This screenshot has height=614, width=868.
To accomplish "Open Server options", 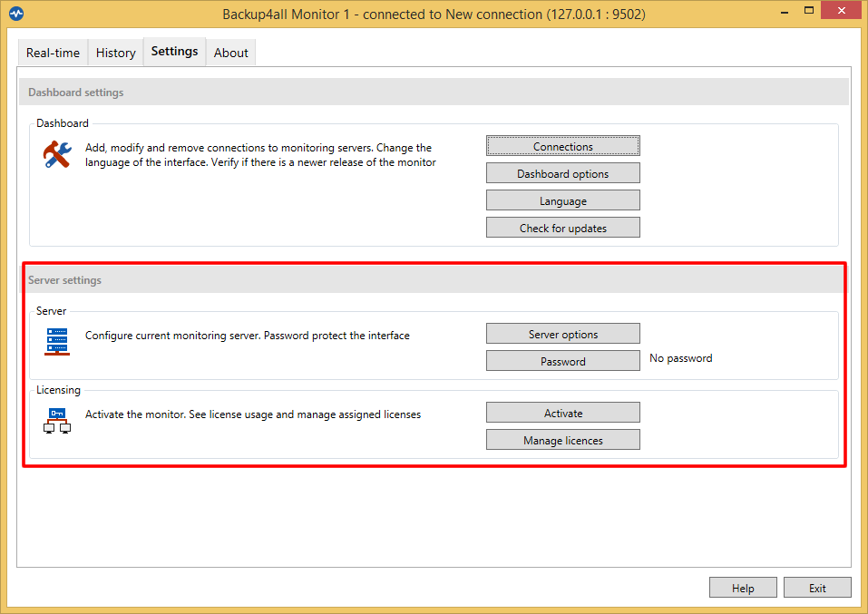I will [x=563, y=334].
